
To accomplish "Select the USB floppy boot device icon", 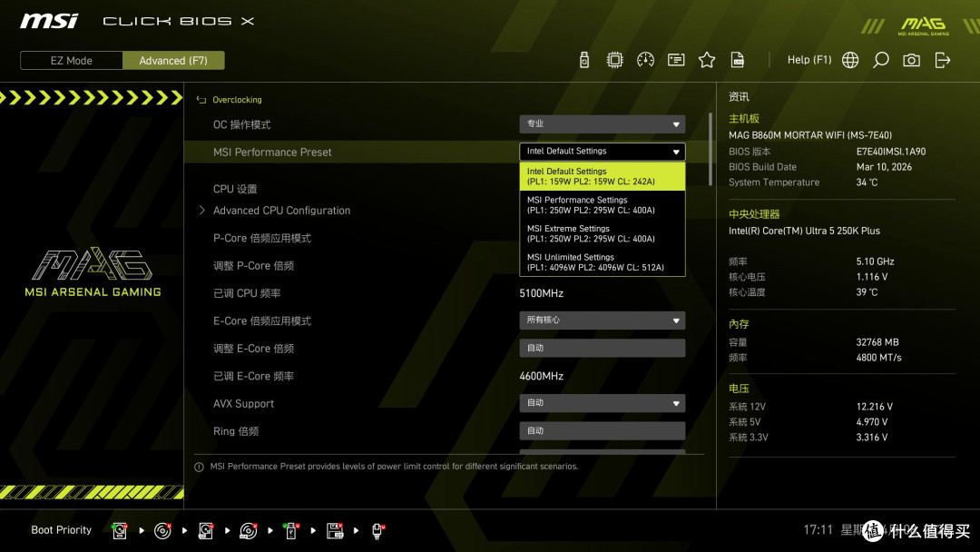I will (334, 531).
